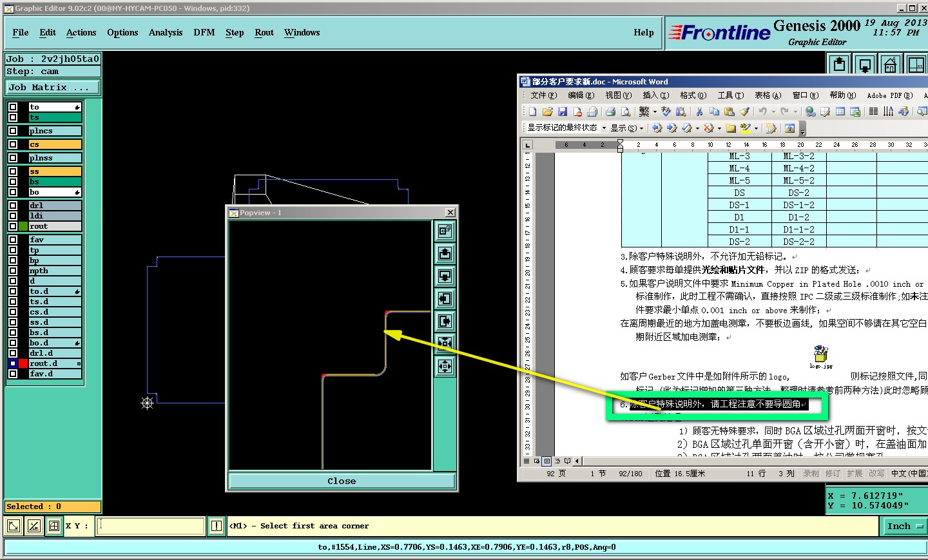Click New document icon in Word toolbar
Viewport: 928px width, 560px height.
pyautogui.click(x=532, y=111)
